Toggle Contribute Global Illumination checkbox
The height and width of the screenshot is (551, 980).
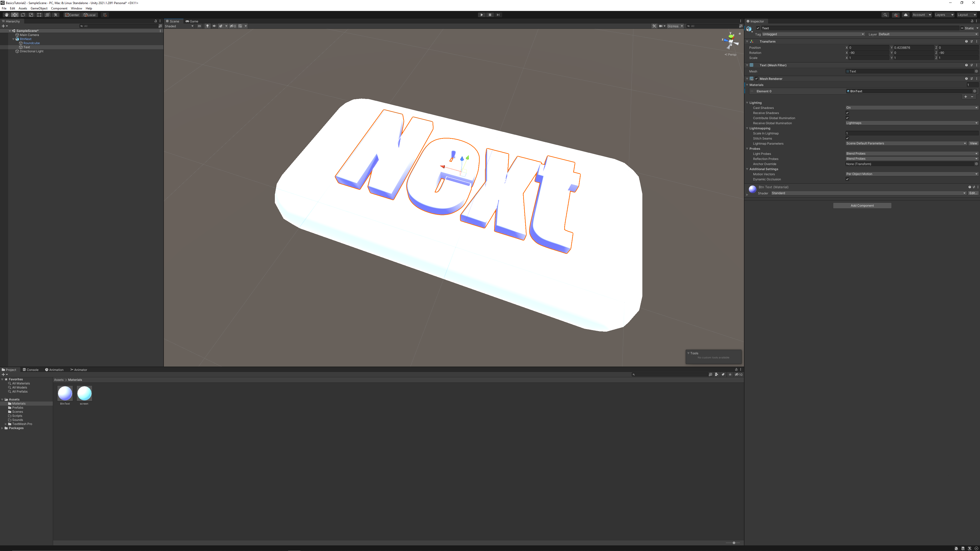[847, 118]
